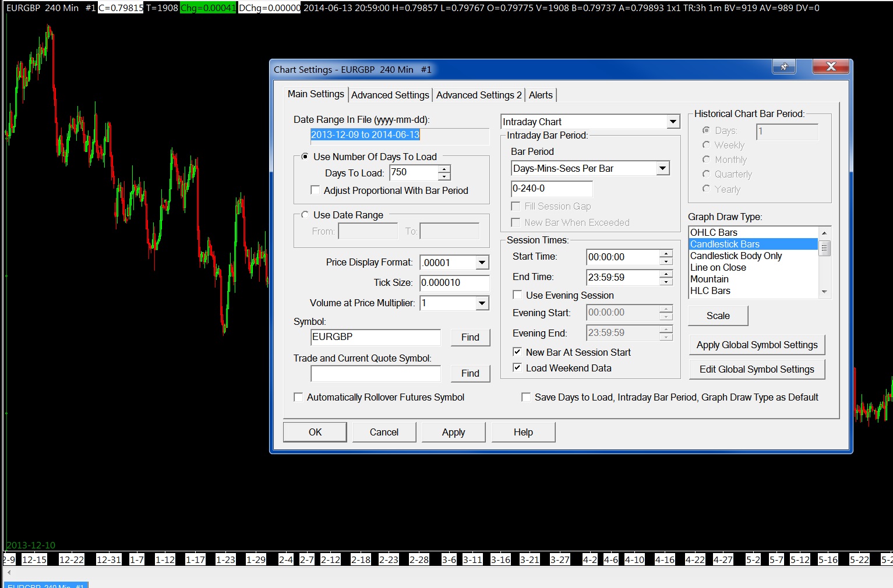Image resolution: width=893 pixels, height=588 pixels.
Task: Open the Intraday Chart type dropdown
Action: (673, 122)
